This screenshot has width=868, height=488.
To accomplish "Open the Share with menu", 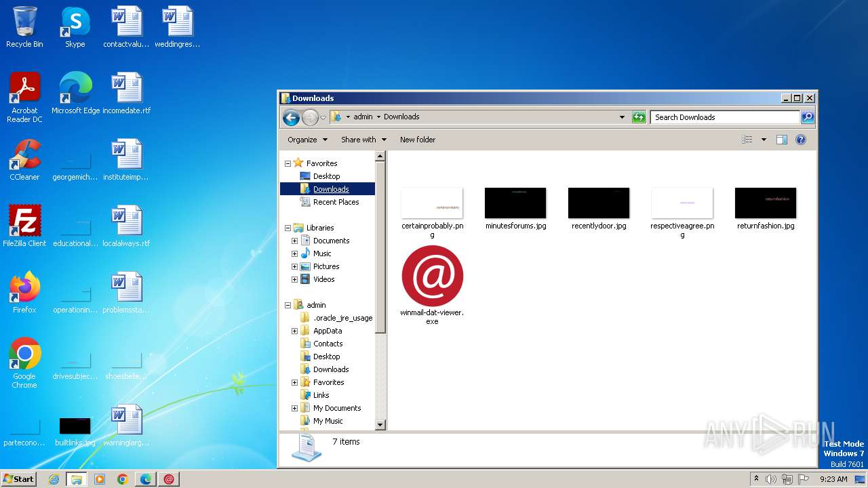I will [x=363, y=140].
